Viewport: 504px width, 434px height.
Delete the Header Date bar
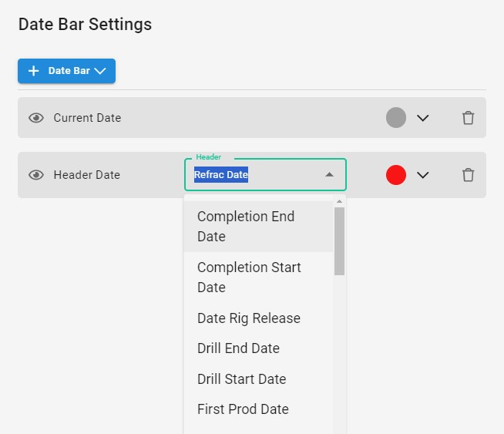coord(468,175)
